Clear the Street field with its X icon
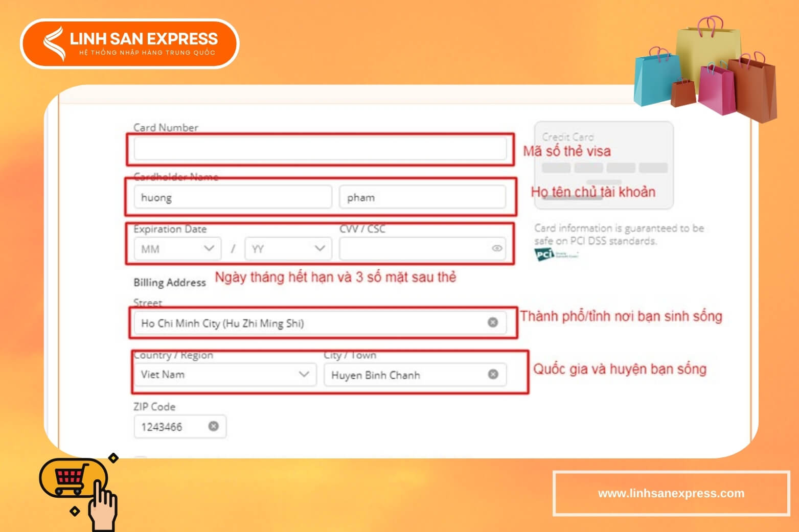This screenshot has width=799, height=532. [493, 322]
